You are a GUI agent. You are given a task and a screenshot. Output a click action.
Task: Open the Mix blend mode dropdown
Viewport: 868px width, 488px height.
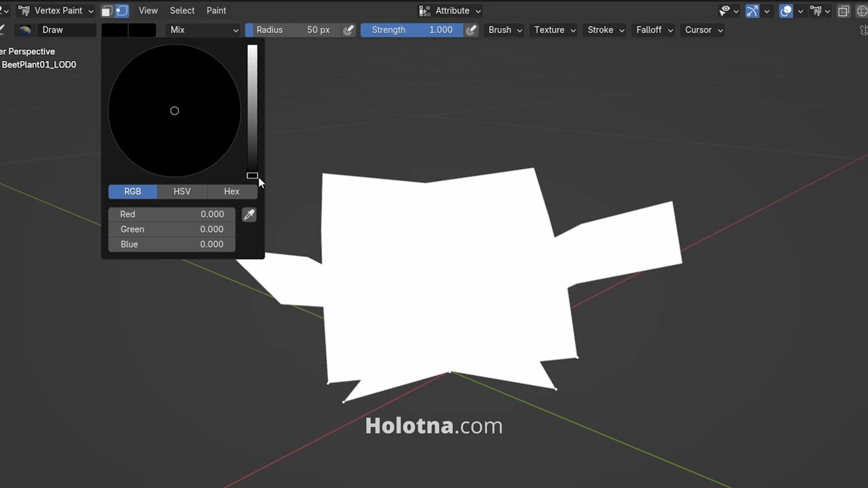[x=204, y=30]
